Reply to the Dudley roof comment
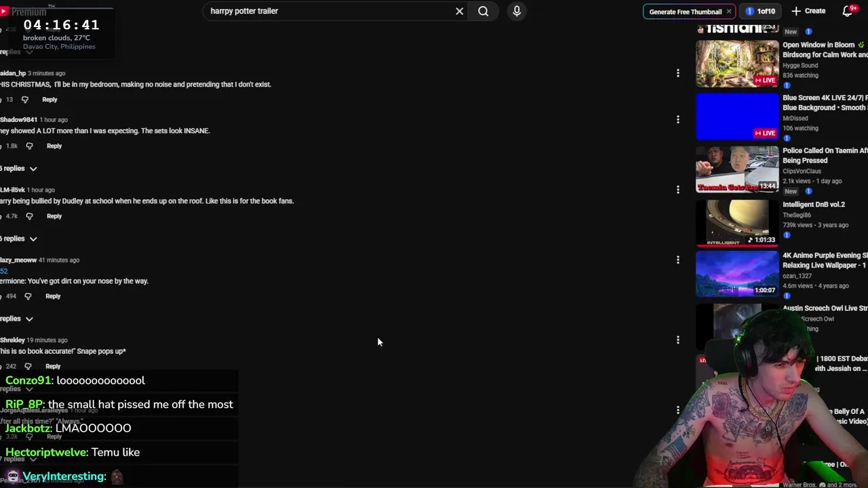This screenshot has height=488, width=868. click(x=54, y=216)
